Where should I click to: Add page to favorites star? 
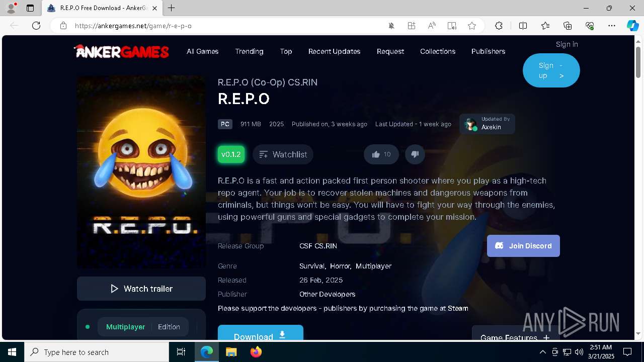click(472, 26)
